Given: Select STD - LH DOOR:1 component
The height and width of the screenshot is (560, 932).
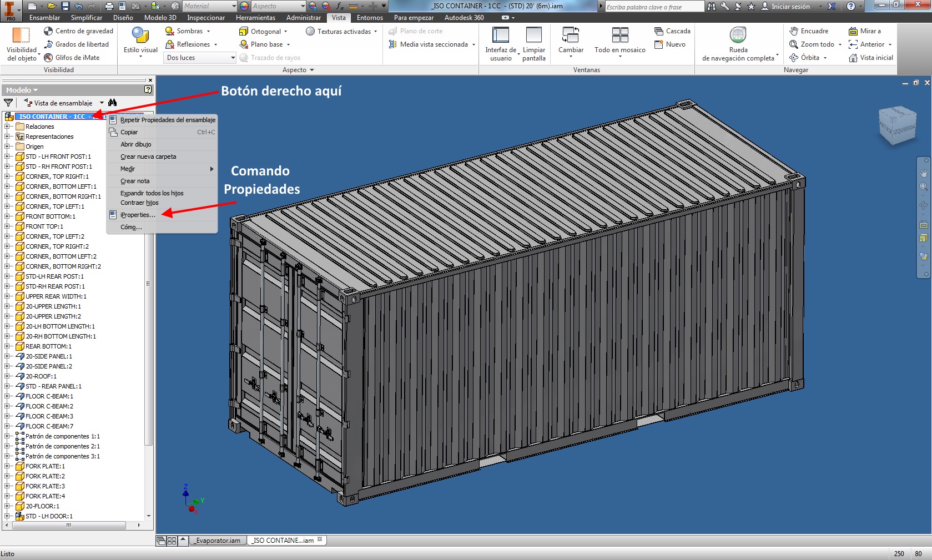Looking at the screenshot, I should (x=49, y=516).
